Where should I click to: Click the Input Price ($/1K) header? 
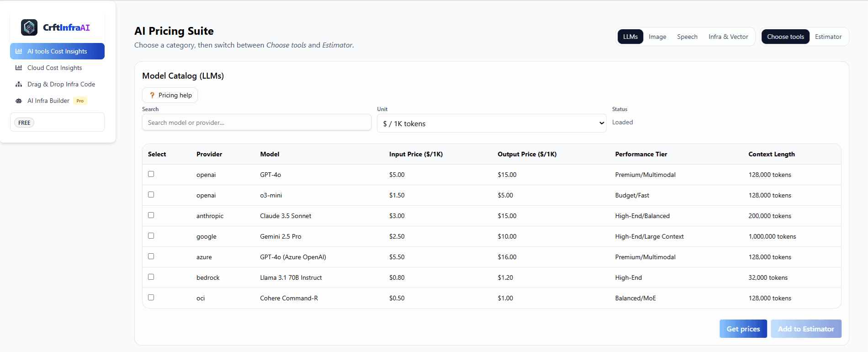[416, 154]
